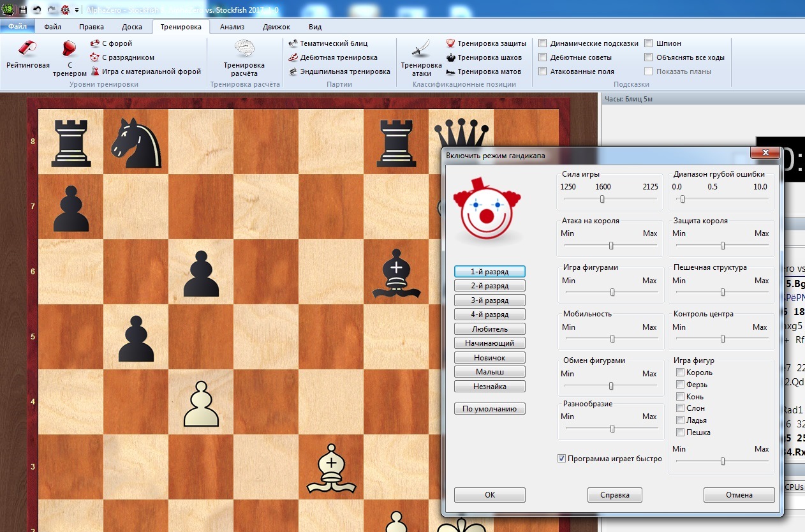Toggle the Шпион checkbox
805x532 pixels.
(649, 43)
